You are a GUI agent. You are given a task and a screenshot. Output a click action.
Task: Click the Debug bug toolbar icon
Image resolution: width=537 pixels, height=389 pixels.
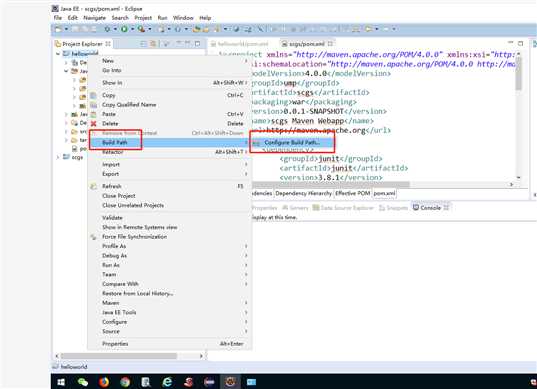click(107, 29)
